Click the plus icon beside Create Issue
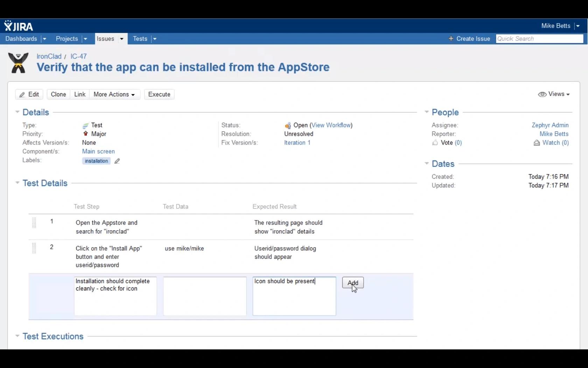The width and height of the screenshot is (588, 368). point(451,39)
